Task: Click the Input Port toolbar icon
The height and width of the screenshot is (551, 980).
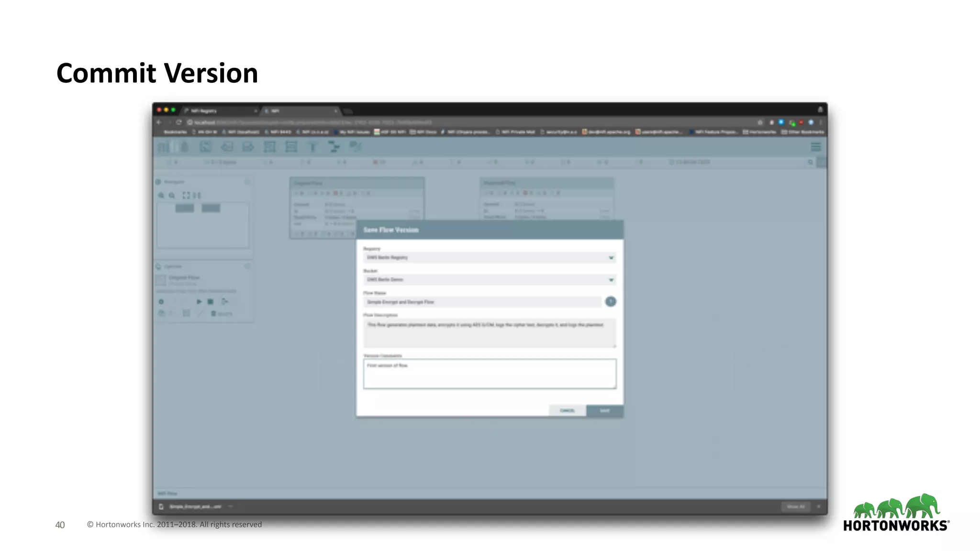Action: [x=227, y=147]
